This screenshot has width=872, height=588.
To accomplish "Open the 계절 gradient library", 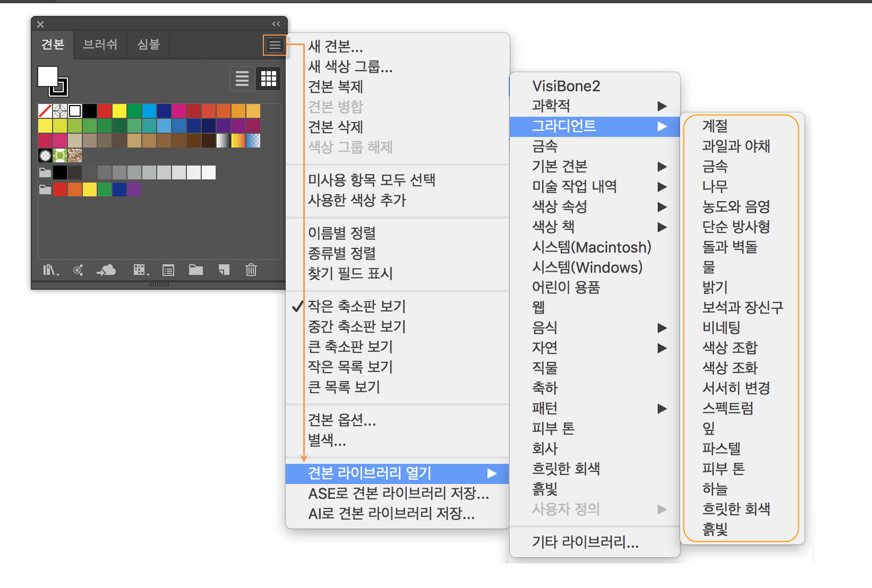I will 742,126.
